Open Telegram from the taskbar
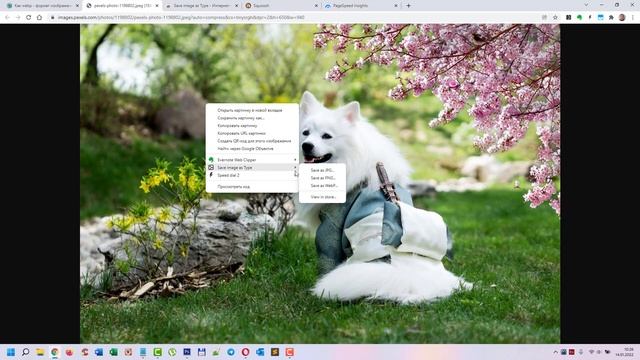This screenshot has height=360, width=640. click(231, 352)
